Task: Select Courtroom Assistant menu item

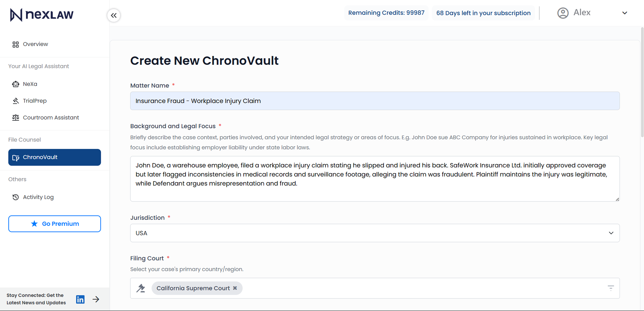Action: tap(51, 118)
